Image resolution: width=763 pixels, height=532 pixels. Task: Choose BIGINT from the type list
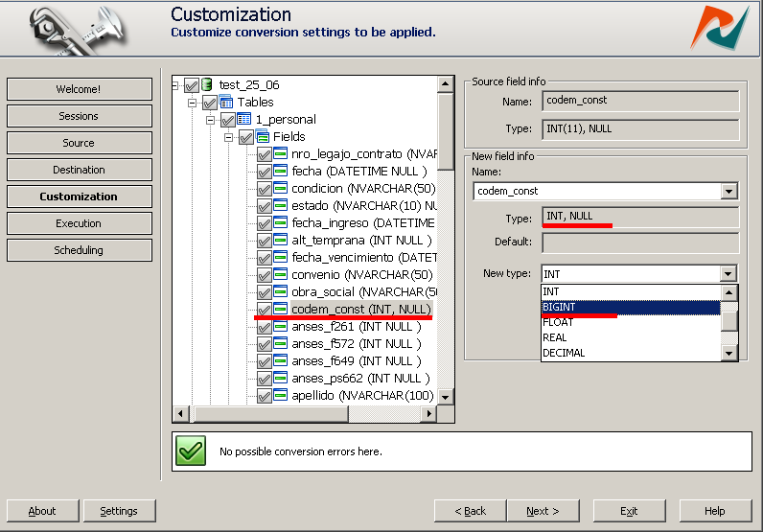pyautogui.click(x=631, y=308)
